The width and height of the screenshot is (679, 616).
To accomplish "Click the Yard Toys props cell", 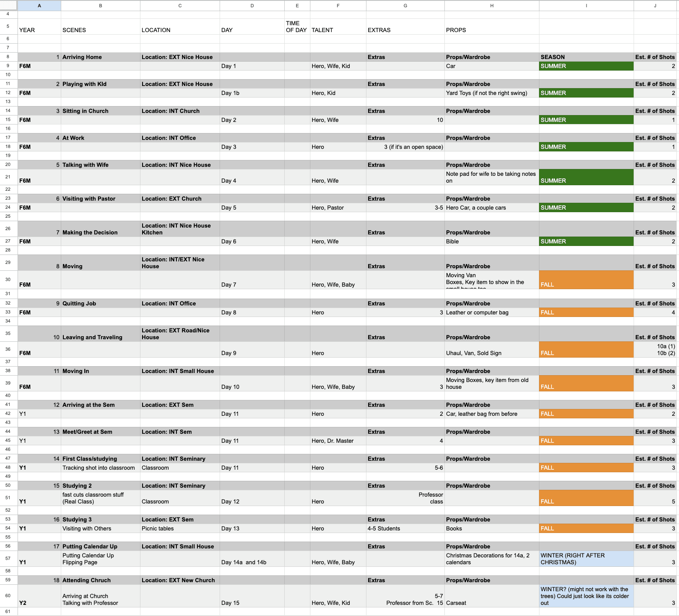I will tap(491, 93).
